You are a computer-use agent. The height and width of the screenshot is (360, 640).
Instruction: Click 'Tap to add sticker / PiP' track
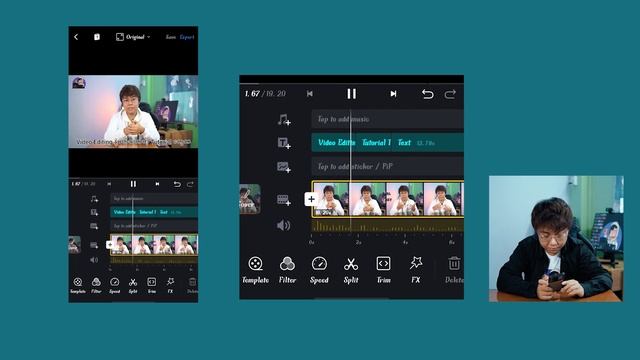click(387, 166)
